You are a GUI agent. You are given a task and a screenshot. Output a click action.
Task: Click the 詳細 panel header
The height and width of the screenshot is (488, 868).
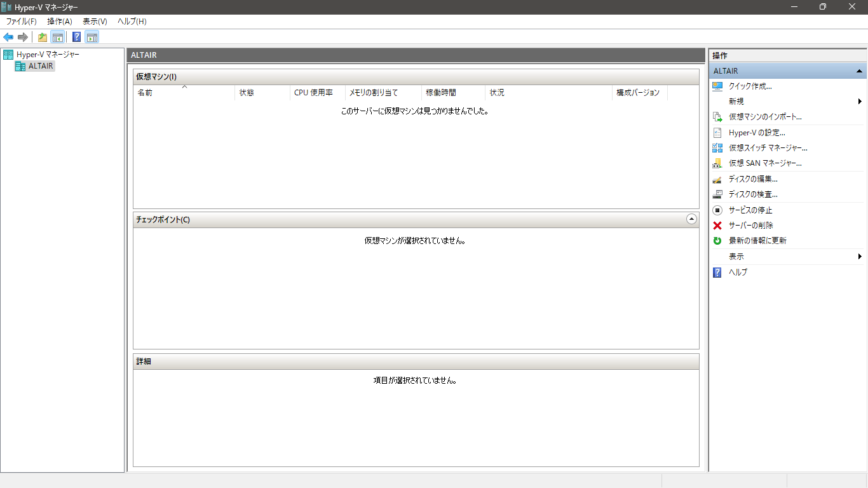[416, 362]
